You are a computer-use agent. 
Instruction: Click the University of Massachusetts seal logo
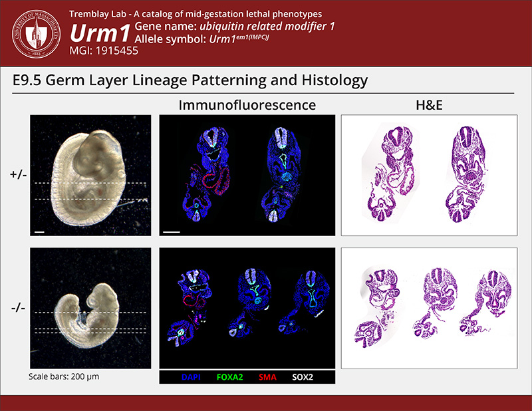point(34,33)
